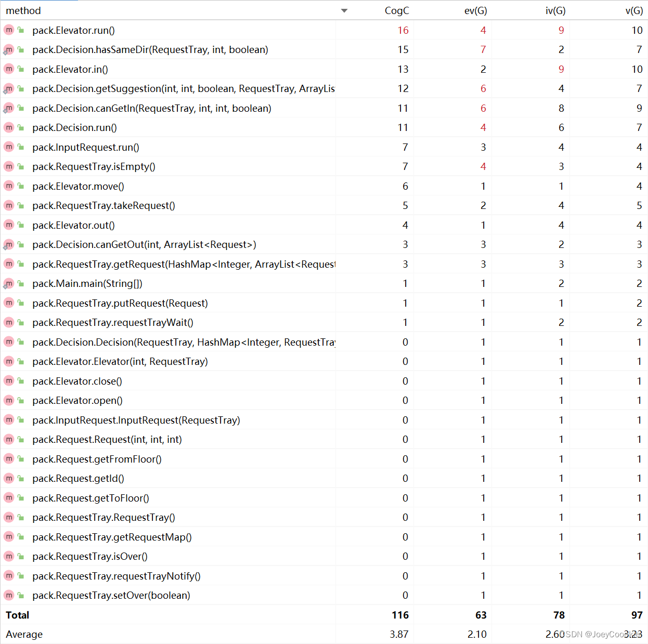
Task: Select the pack.InputRequest.InputRequest(RequestTray) name
Action: click(136, 420)
